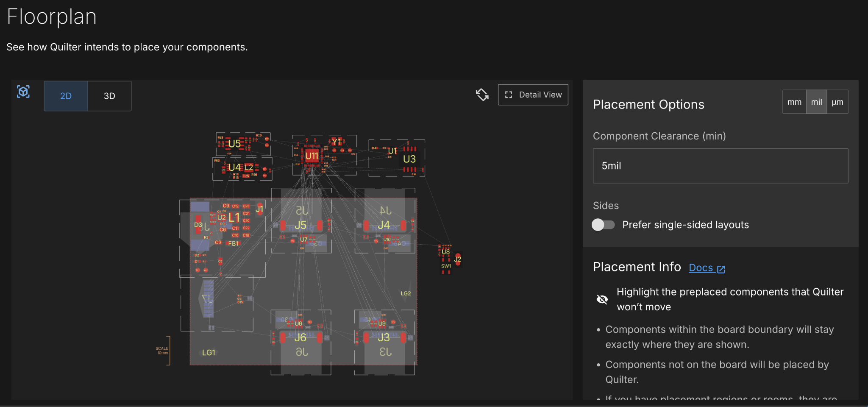
Task: Select component U11 on the floorplan
Action: coord(312,156)
